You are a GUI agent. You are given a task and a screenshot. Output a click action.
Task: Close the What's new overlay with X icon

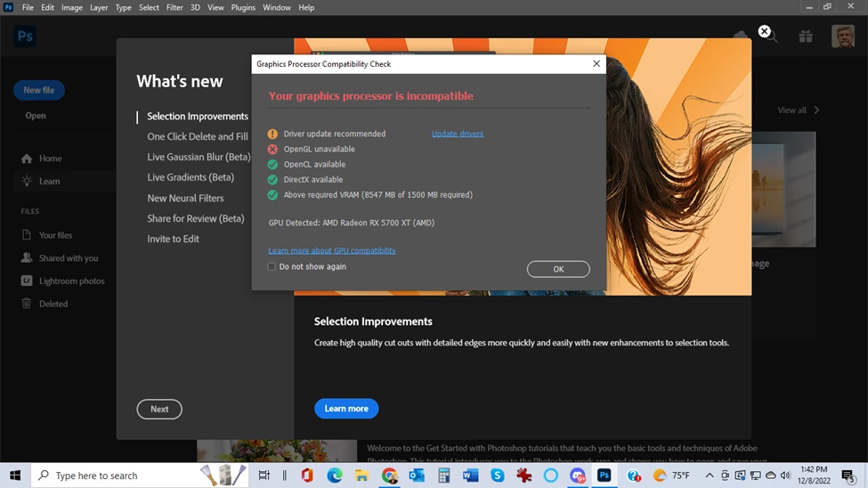(x=764, y=31)
